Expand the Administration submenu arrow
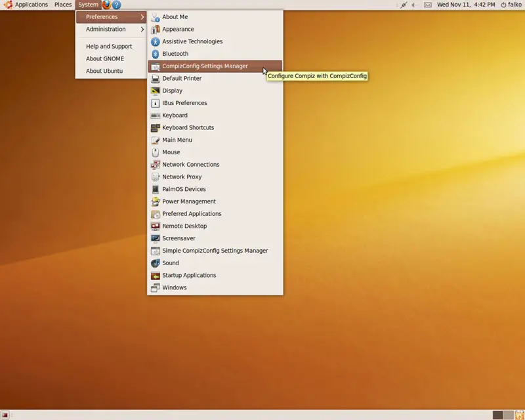The width and height of the screenshot is (525, 420). [x=142, y=29]
